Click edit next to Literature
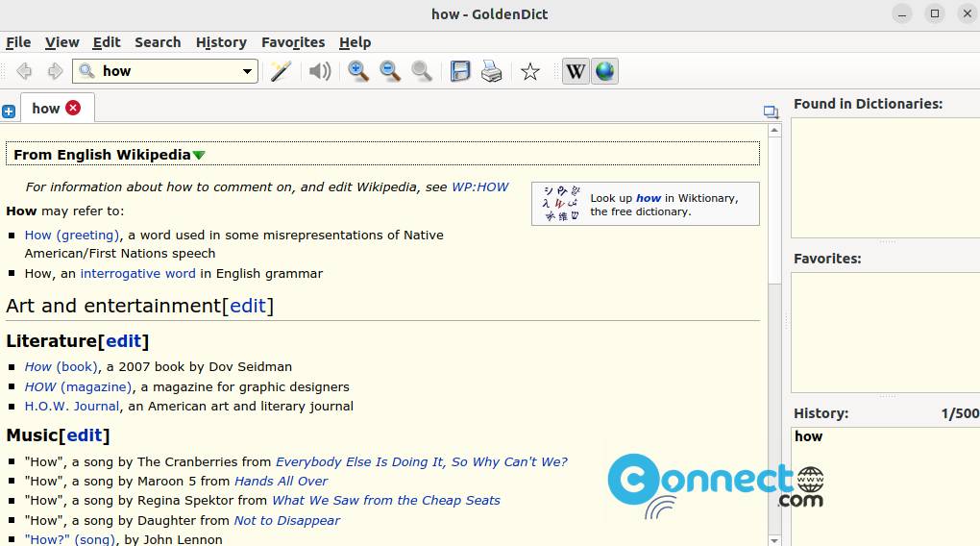This screenshot has width=980, height=546. click(x=124, y=341)
